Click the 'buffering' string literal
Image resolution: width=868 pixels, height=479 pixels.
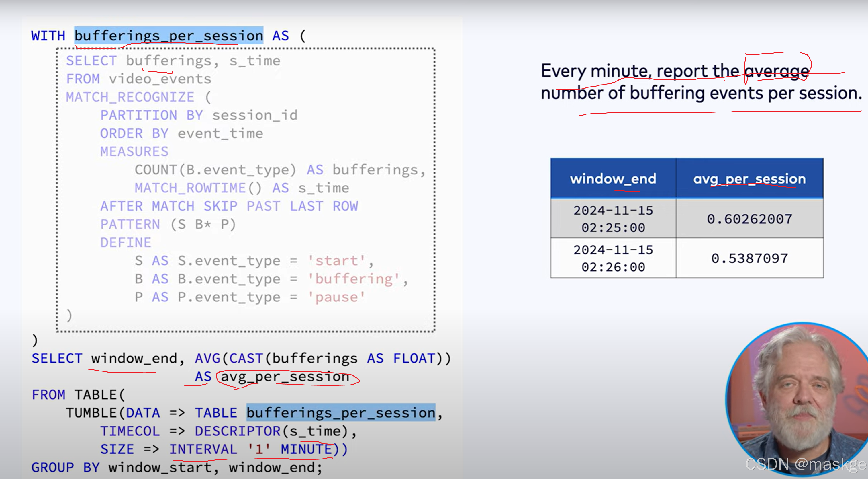click(353, 279)
